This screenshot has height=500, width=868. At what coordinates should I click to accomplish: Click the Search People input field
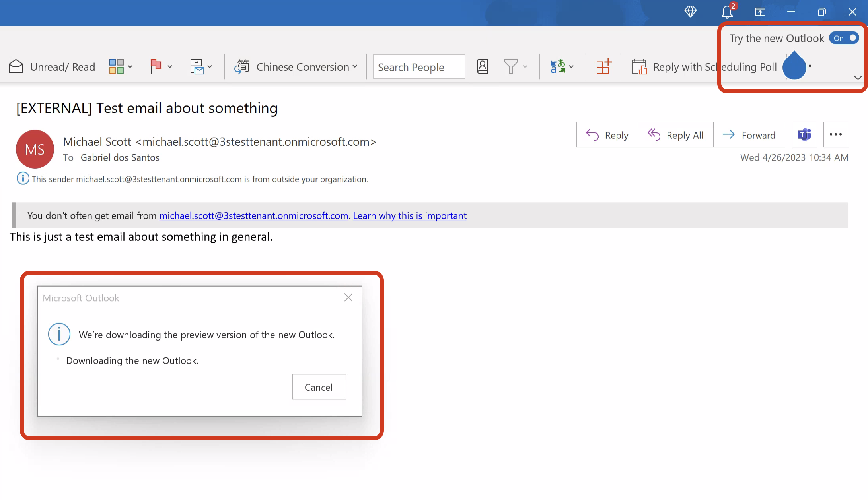pyautogui.click(x=418, y=66)
